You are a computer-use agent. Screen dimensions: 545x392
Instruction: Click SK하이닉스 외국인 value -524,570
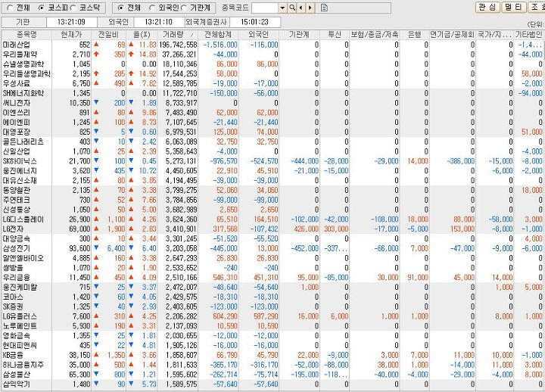[x=264, y=161]
